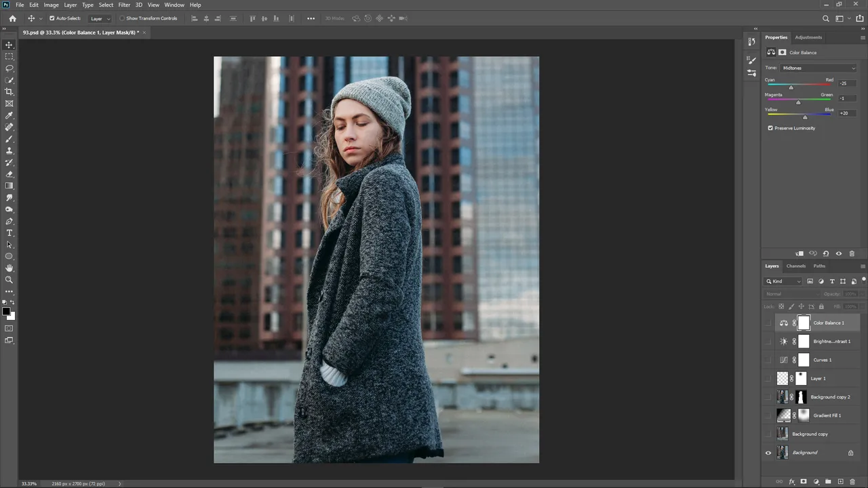
Task: Open the Layers panel menu
Action: click(x=863, y=266)
